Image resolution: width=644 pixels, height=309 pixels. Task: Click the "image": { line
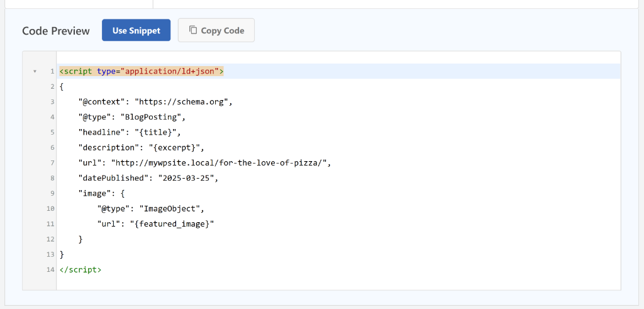[101, 193]
